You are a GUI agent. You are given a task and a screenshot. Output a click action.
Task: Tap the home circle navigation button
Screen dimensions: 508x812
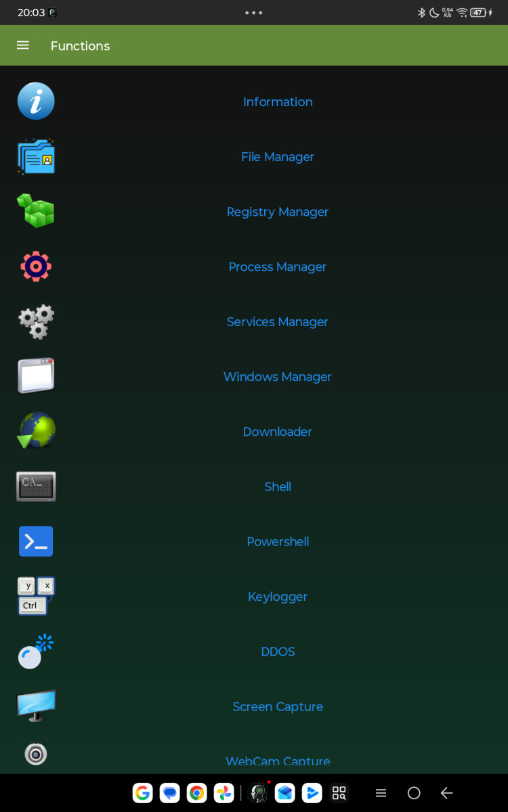pos(414,793)
